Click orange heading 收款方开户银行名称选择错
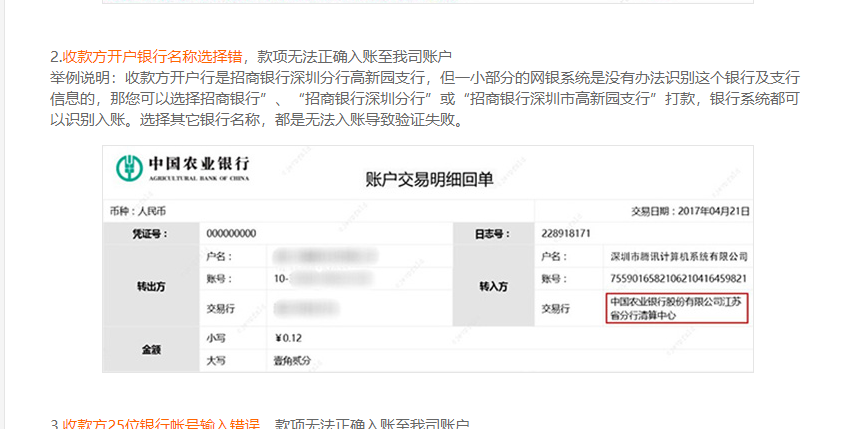The width and height of the screenshot is (847, 429). (x=152, y=56)
